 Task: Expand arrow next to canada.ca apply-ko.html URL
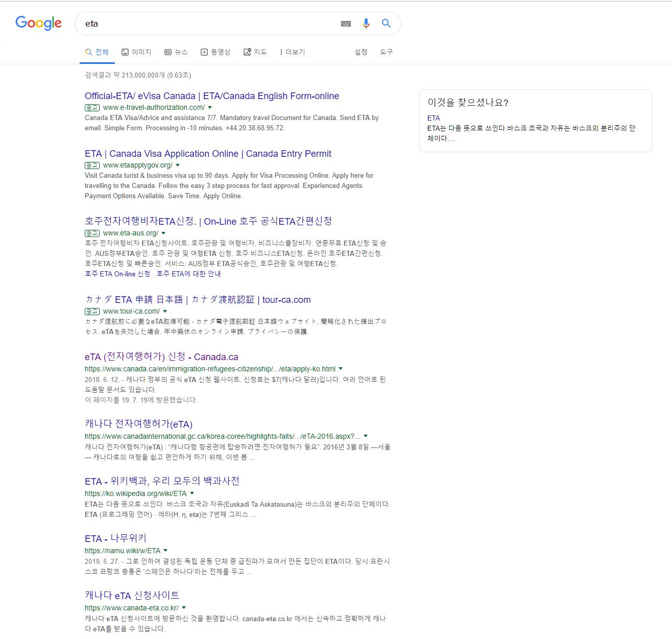pos(341,369)
